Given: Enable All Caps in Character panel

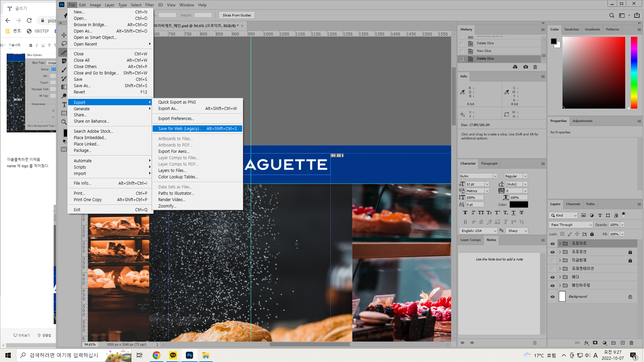Looking at the screenshot, I should [481, 213].
